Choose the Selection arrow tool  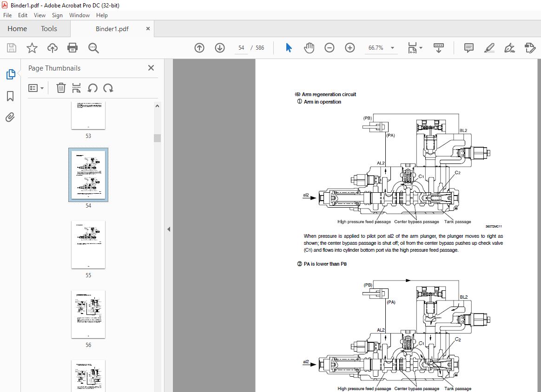pyautogui.click(x=289, y=48)
